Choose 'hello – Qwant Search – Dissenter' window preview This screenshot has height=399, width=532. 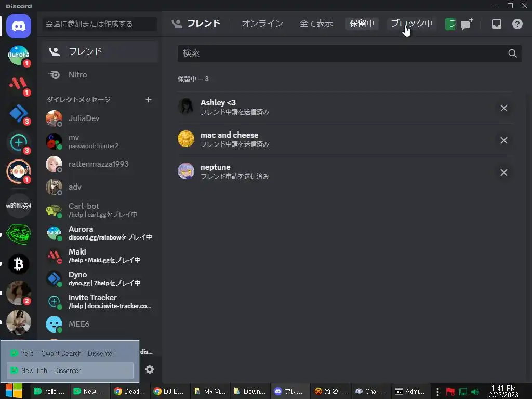[70, 353]
